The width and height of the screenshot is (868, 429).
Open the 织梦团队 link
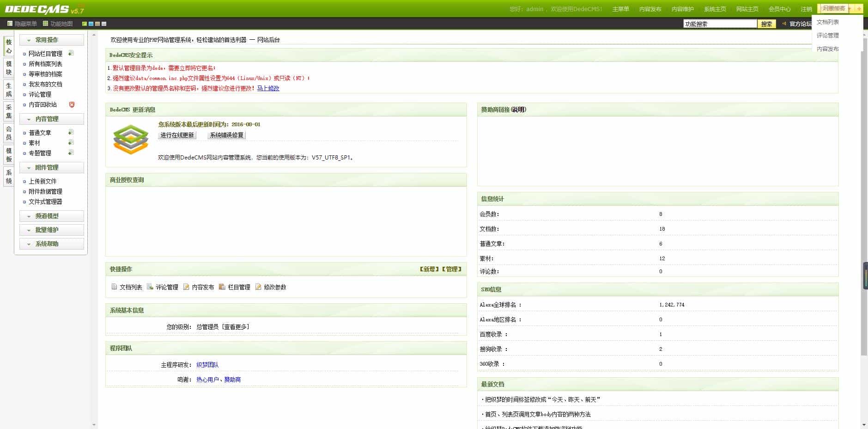[x=207, y=365]
